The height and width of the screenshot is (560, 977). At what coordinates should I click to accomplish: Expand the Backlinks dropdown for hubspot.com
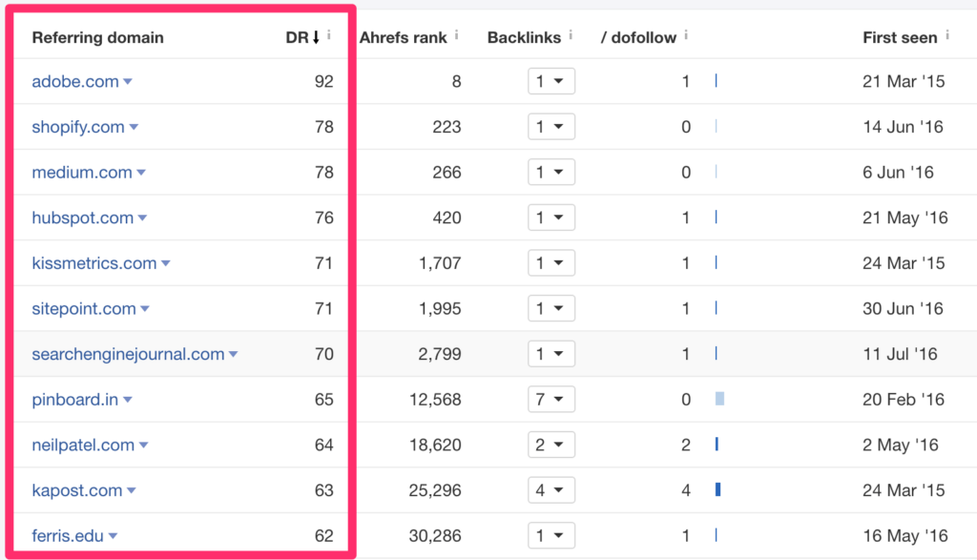(x=551, y=218)
